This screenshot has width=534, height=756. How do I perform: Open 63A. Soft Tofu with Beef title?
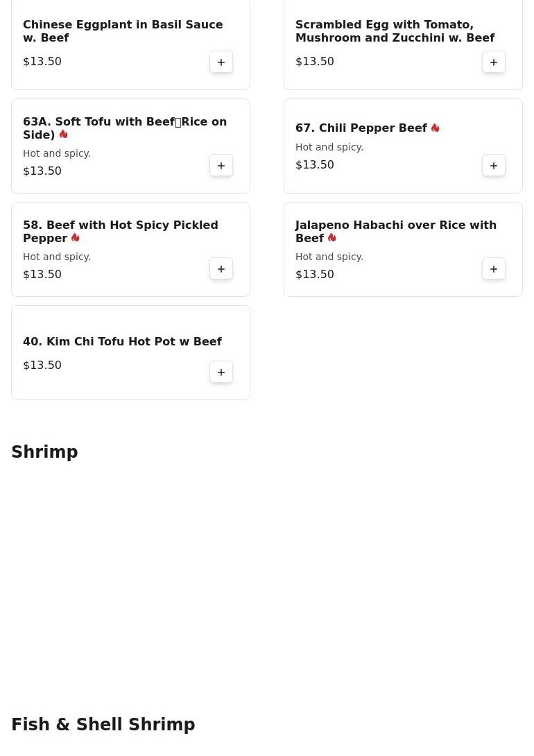pyautogui.click(x=125, y=128)
